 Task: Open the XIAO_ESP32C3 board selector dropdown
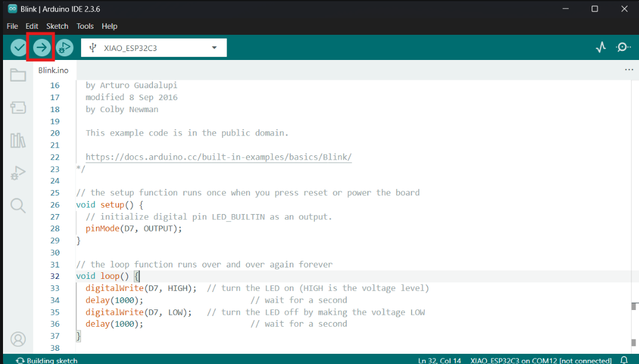tap(154, 47)
